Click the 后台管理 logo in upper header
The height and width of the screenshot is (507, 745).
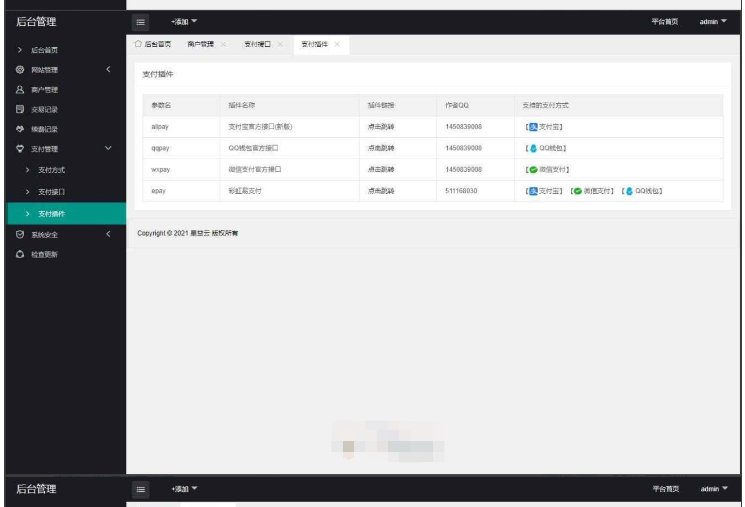[x=36, y=21]
